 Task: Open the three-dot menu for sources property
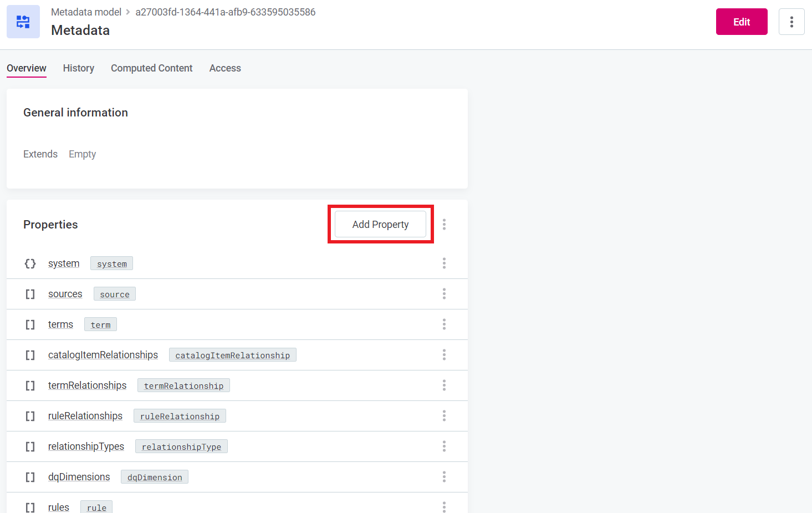coord(444,294)
